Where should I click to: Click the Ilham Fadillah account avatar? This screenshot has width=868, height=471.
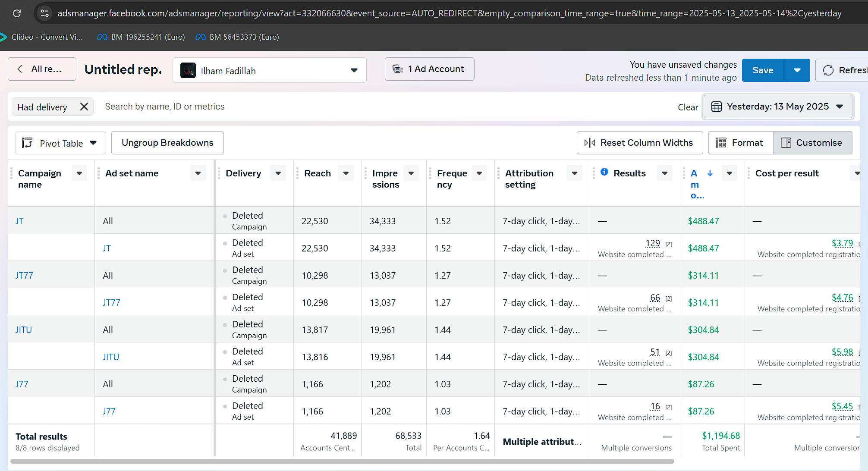(188, 70)
